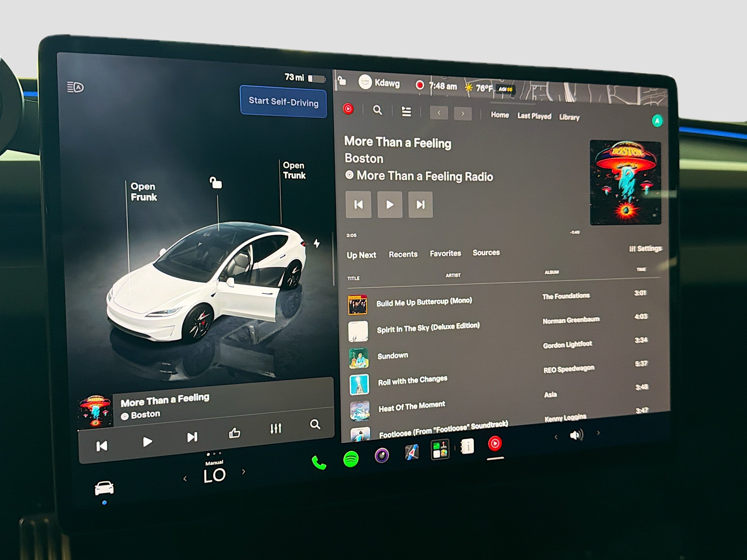Open the dashcam camera app in the dock
Screen dimensions: 747x560
click(382, 455)
